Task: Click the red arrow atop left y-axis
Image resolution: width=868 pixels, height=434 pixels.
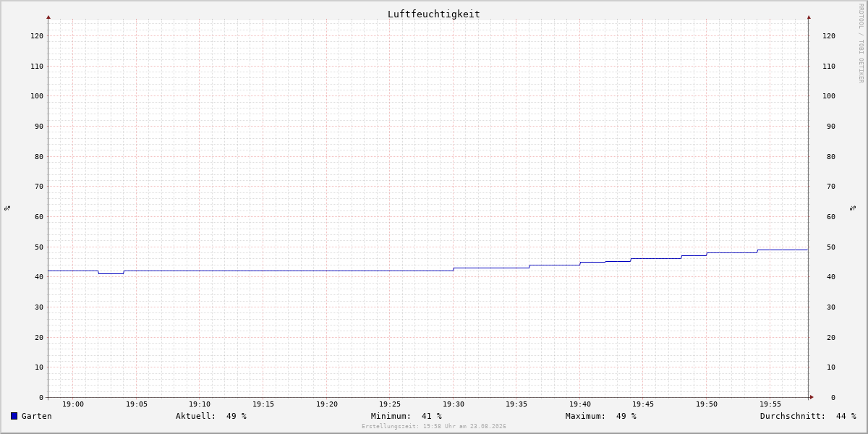Action: (x=48, y=17)
